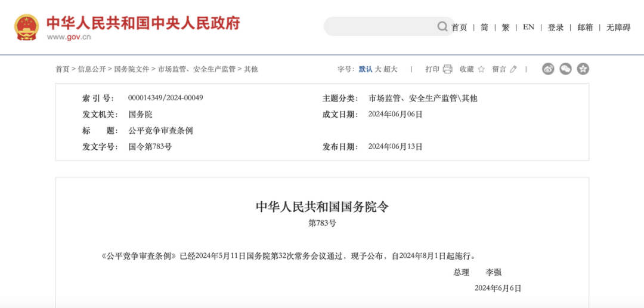Viewport: 644px width, 308px height.
Task: Click the heading 中华人民共和国国务院令
Action: click(322, 207)
